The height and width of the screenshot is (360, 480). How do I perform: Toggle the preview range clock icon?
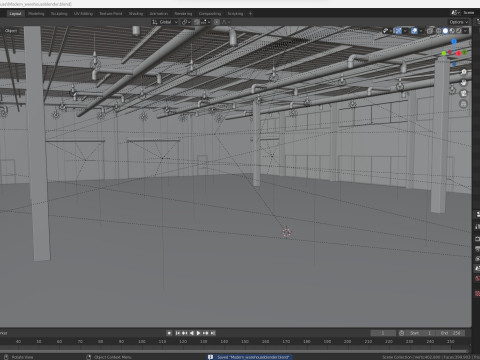click(x=401, y=333)
